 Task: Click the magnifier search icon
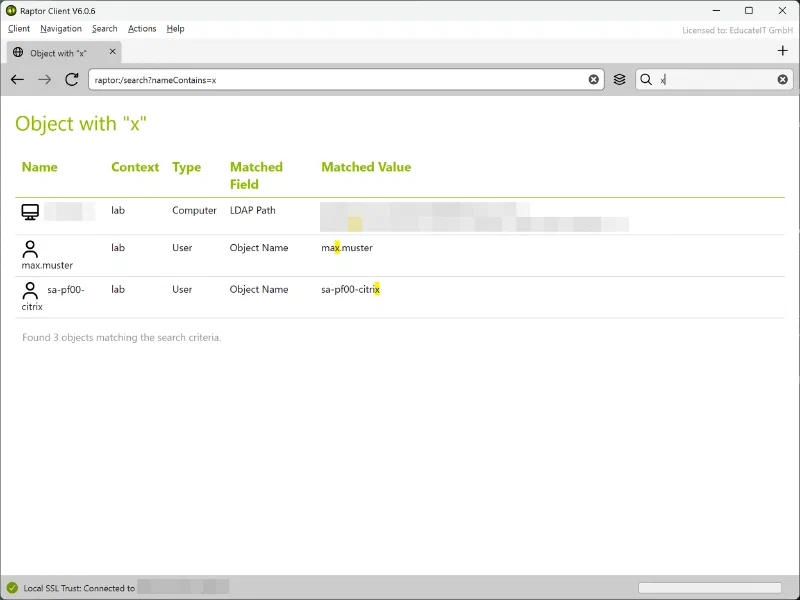point(646,80)
